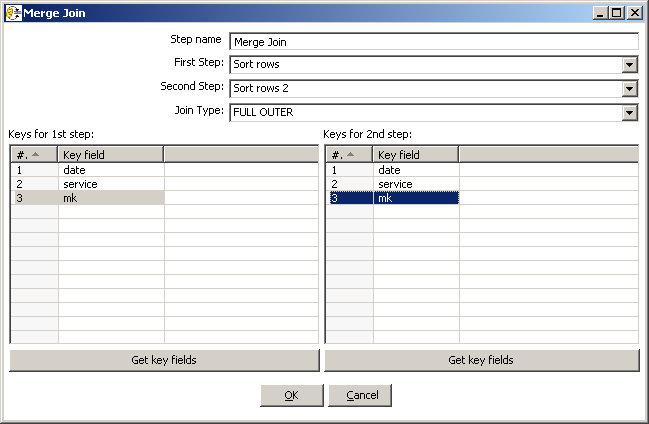Click 'Key field' header in 1st step table

(x=111, y=154)
